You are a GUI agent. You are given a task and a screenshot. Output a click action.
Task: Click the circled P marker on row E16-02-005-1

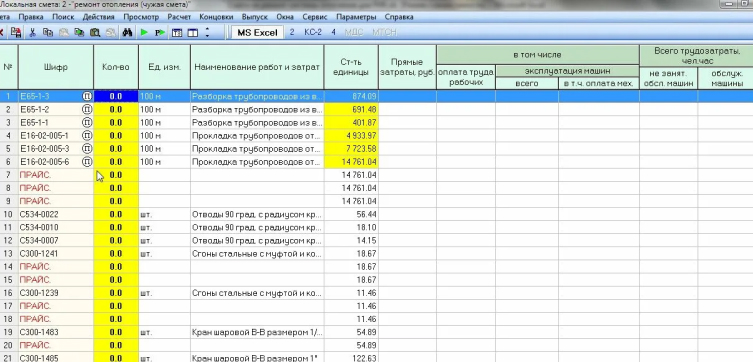(87, 135)
